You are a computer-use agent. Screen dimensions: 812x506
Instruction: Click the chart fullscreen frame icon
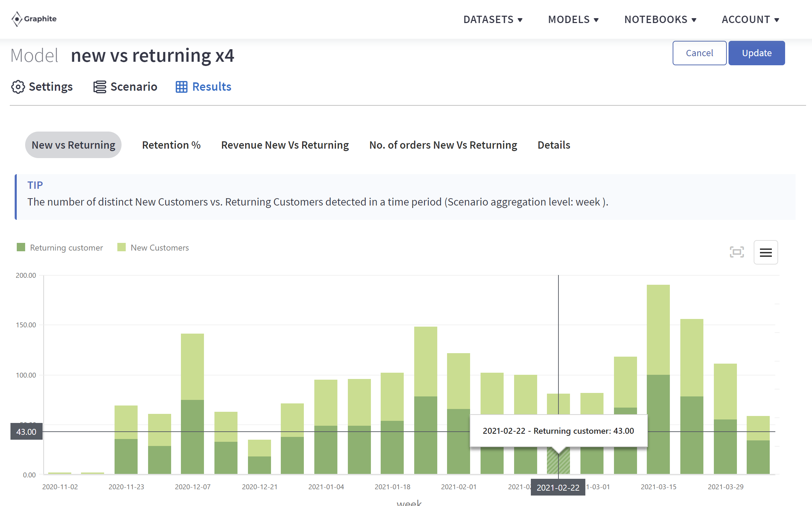pyautogui.click(x=737, y=252)
